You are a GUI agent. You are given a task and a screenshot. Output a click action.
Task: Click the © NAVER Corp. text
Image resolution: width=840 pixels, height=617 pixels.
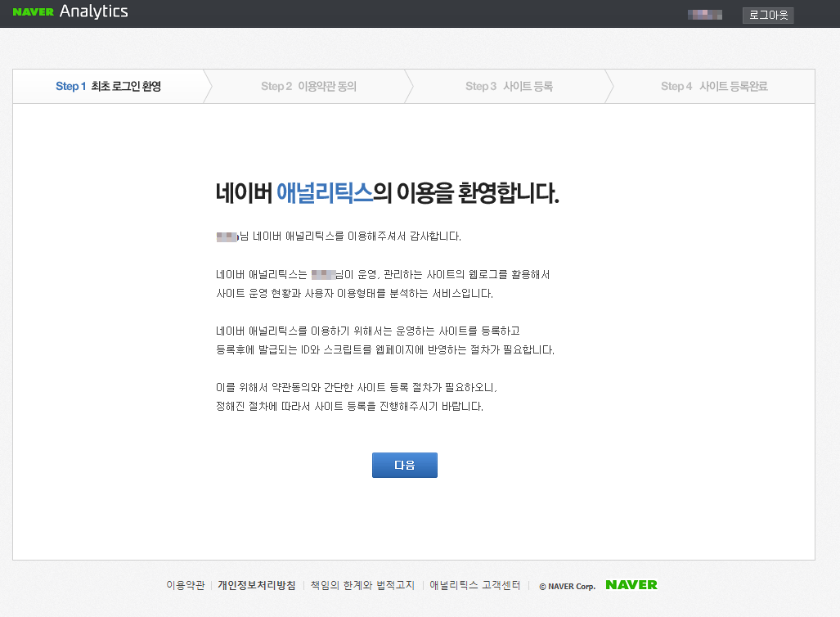568,587
